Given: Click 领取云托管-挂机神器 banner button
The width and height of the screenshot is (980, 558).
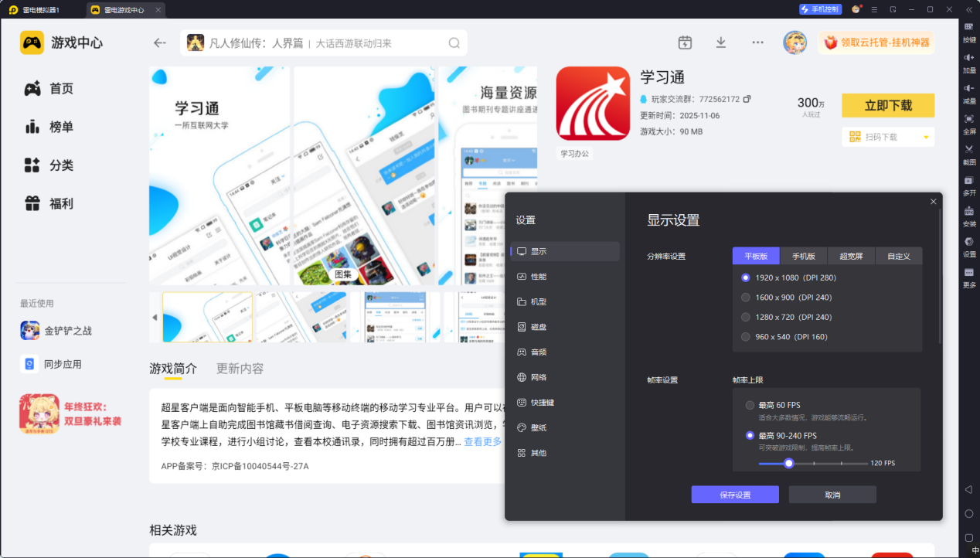Looking at the screenshot, I should point(876,43).
